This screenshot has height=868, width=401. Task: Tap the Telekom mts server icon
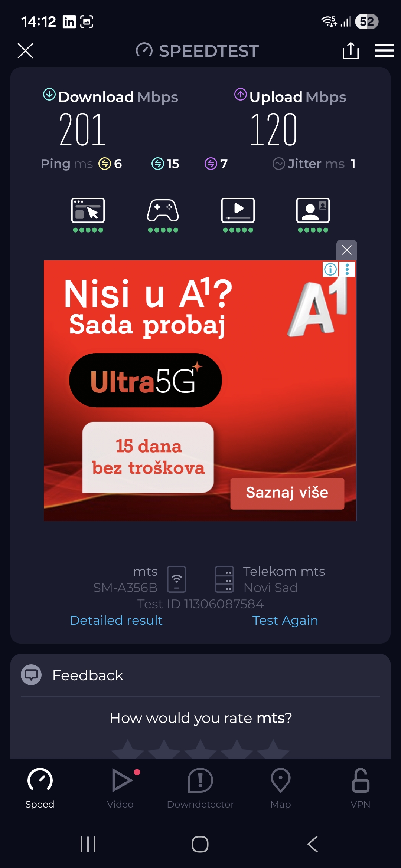(x=224, y=579)
